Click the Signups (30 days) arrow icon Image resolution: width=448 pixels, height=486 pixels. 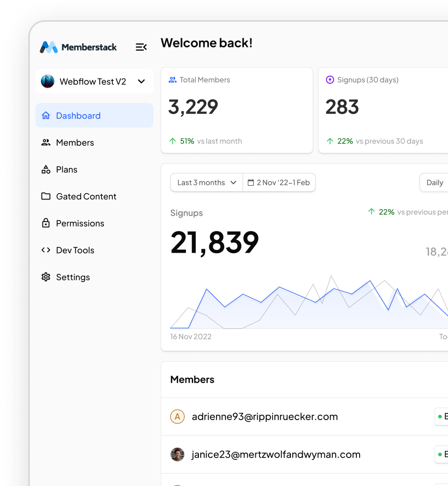click(330, 80)
